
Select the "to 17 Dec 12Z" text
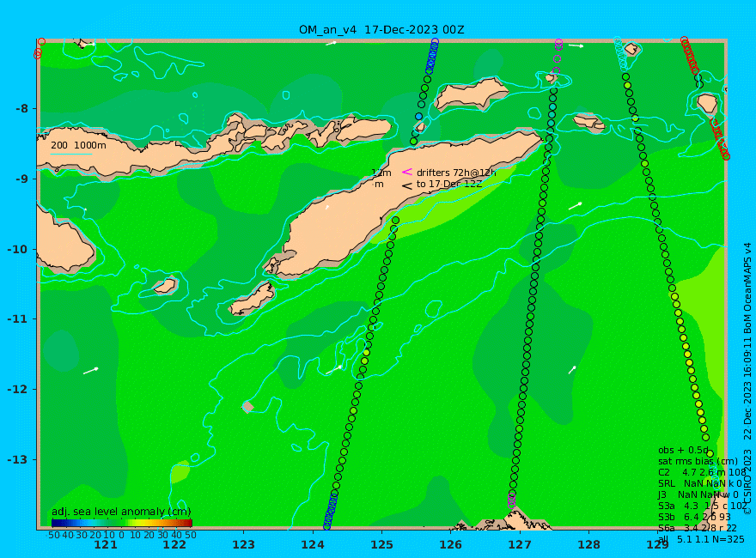pos(449,184)
